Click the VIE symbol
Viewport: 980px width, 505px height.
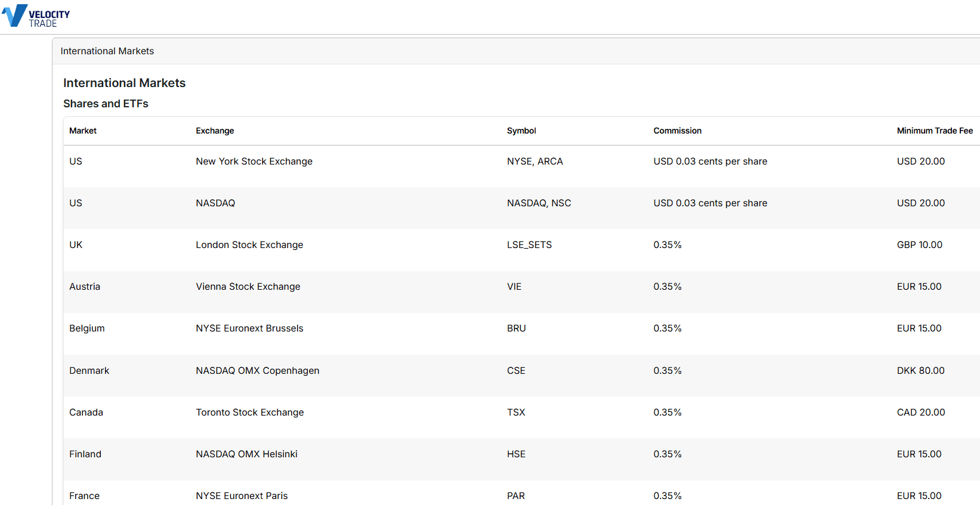click(514, 287)
